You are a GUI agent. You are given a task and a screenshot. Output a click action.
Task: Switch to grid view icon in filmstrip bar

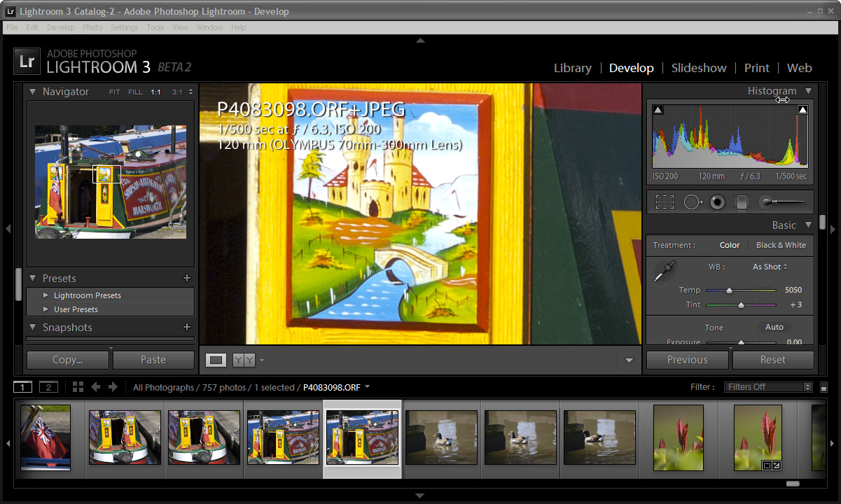point(78,387)
